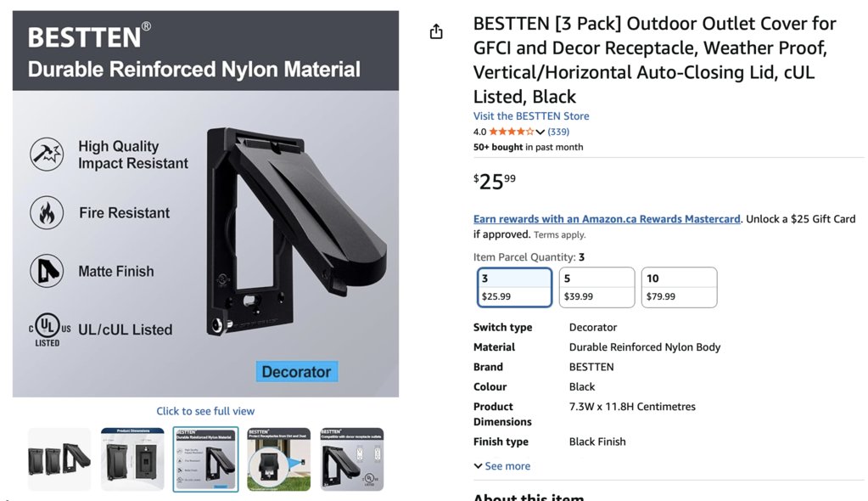Image resolution: width=868 pixels, height=501 pixels.
Task: Click to see full view of image
Action: [x=205, y=411]
